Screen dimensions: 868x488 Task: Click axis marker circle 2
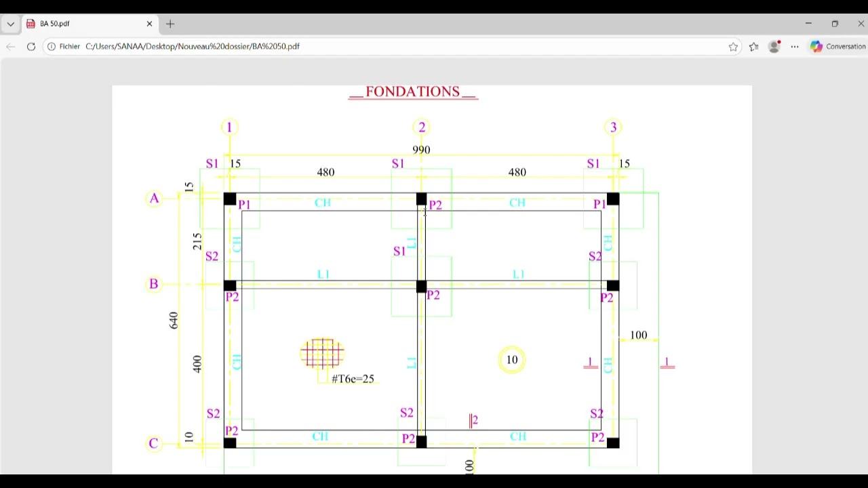[422, 127]
